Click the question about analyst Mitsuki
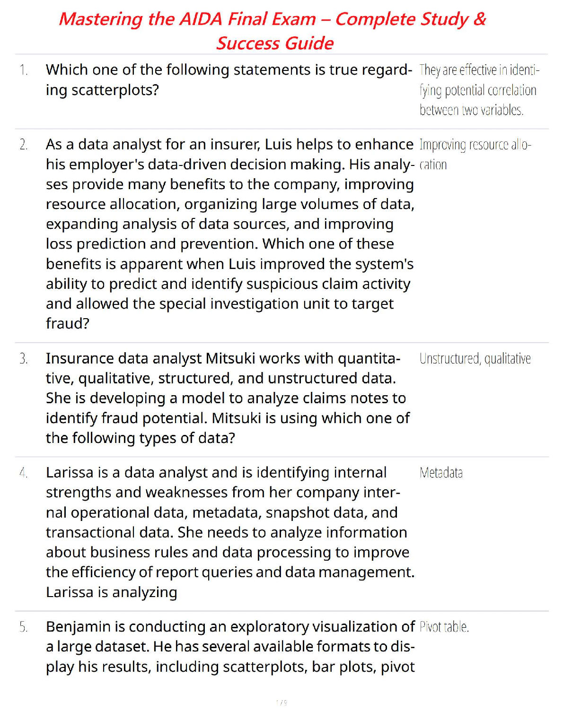 tap(227, 398)
